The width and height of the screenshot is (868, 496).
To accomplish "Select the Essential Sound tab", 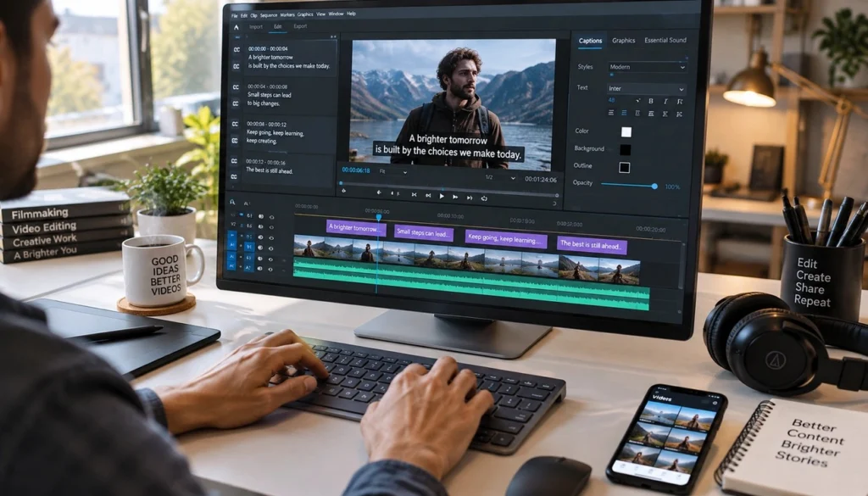I will click(665, 41).
